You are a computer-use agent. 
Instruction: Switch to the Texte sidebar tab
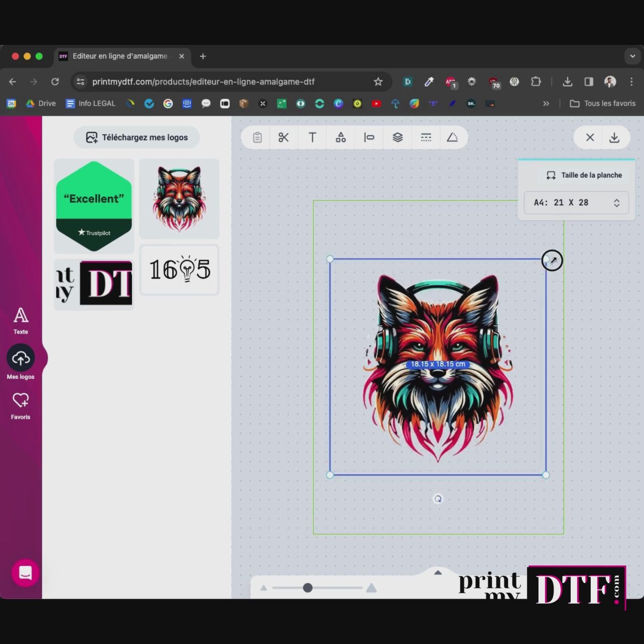(21, 320)
